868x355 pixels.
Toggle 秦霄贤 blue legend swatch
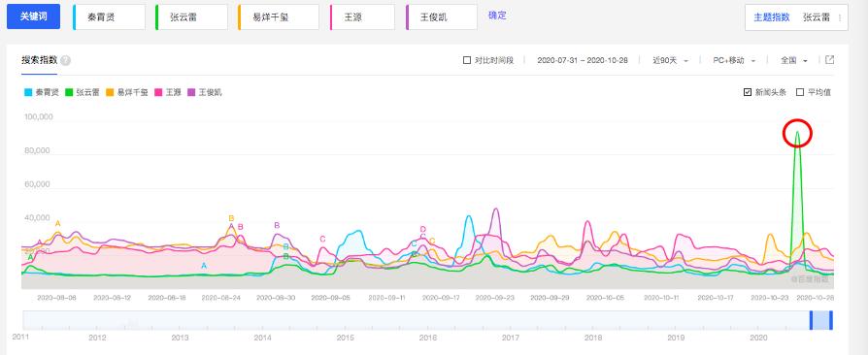(x=28, y=92)
